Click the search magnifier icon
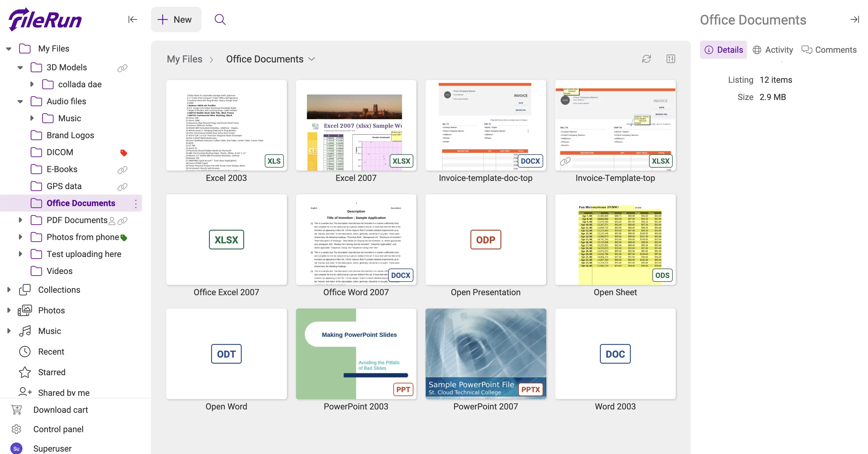 tap(220, 19)
